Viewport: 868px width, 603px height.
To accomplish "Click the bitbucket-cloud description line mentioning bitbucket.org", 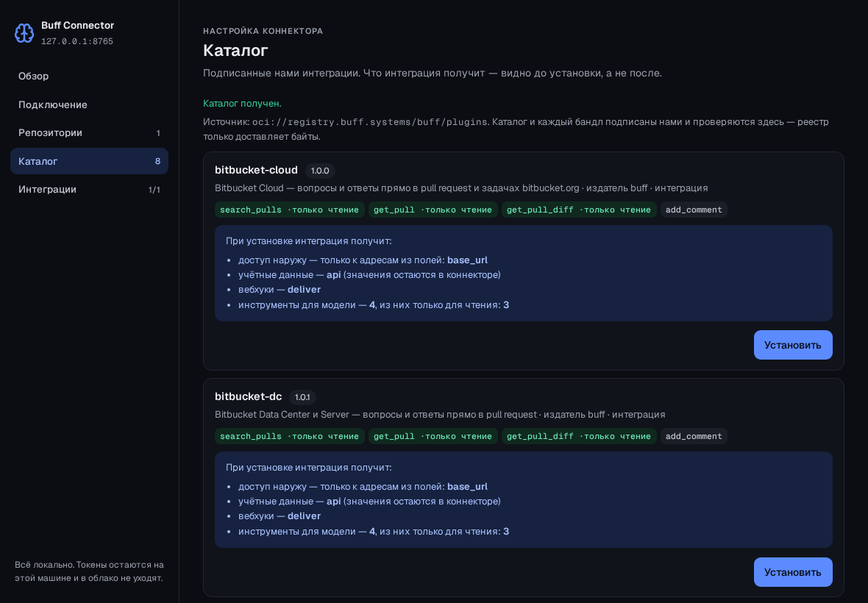I will coord(461,188).
